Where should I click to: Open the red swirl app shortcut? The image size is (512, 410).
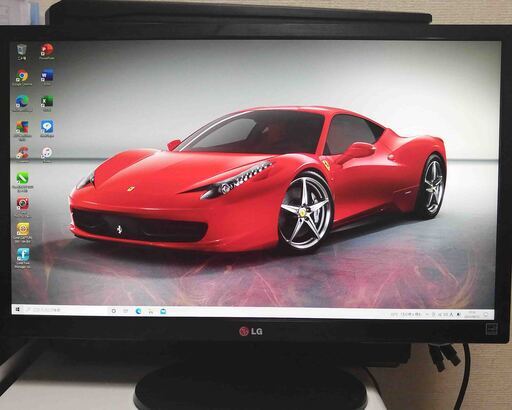(x=22, y=155)
